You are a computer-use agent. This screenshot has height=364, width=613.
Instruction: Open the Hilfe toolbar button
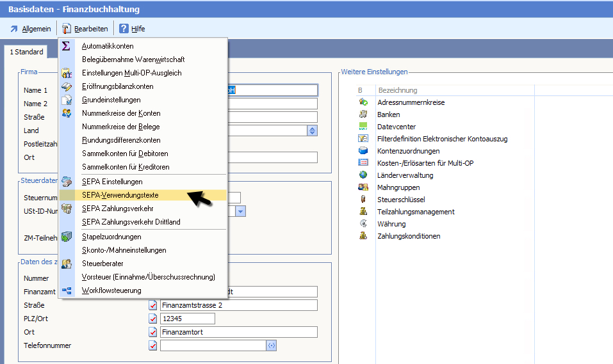point(132,29)
